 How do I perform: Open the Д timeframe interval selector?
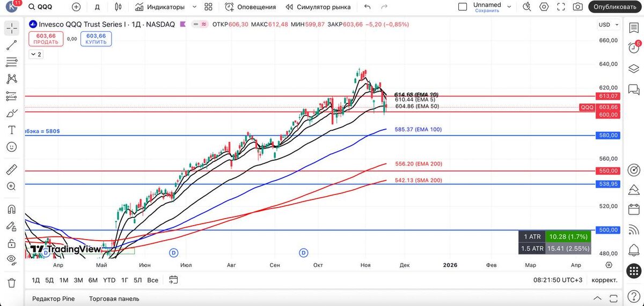click(x=97, y=7)
